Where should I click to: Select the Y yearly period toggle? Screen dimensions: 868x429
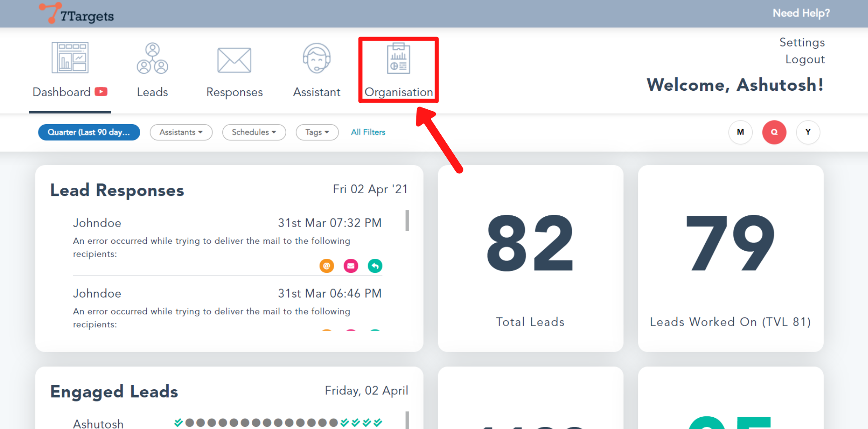tap(808, 132)
